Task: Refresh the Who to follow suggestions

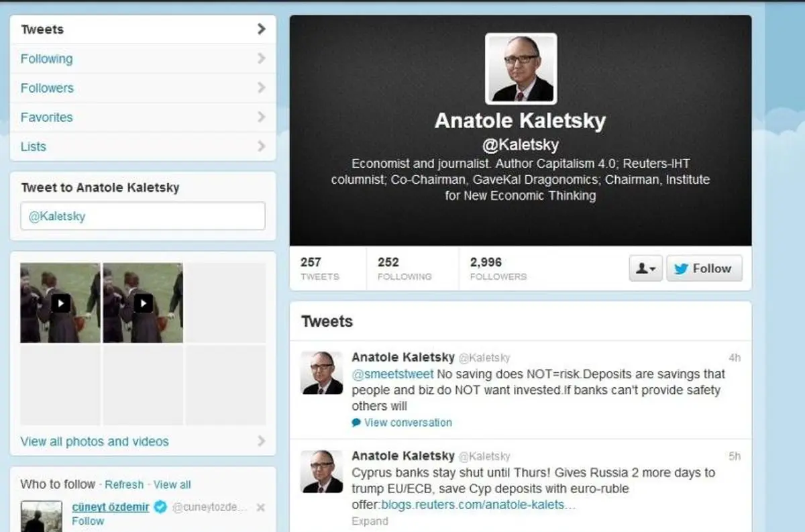Action: (x=124, y=484)
